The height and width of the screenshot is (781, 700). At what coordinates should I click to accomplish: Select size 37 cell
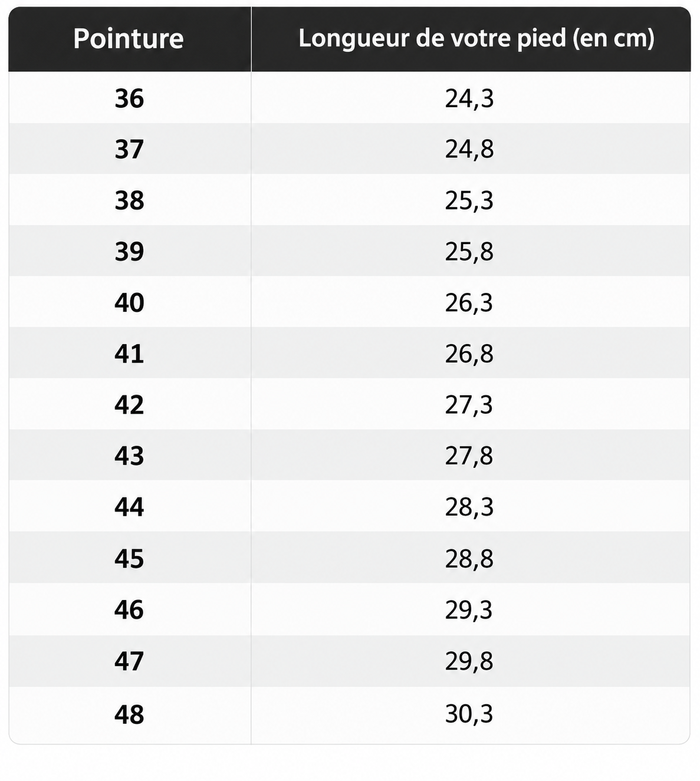tap(129, 149)
